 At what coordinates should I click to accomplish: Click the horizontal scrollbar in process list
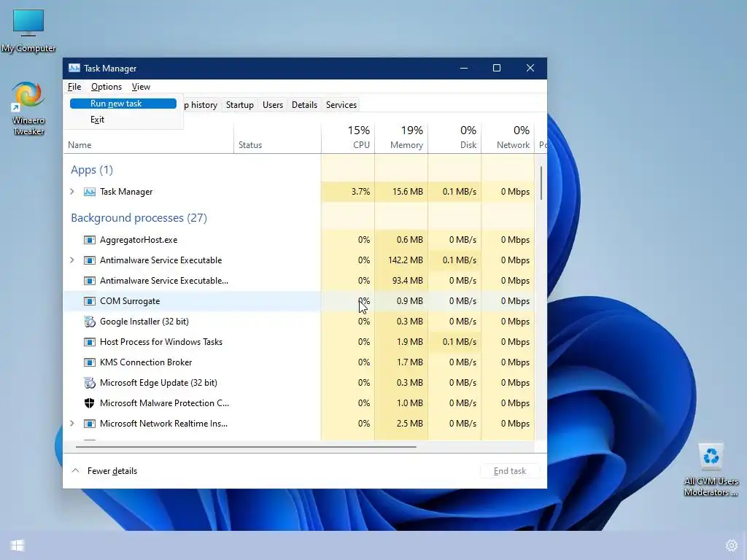[246, 447]
